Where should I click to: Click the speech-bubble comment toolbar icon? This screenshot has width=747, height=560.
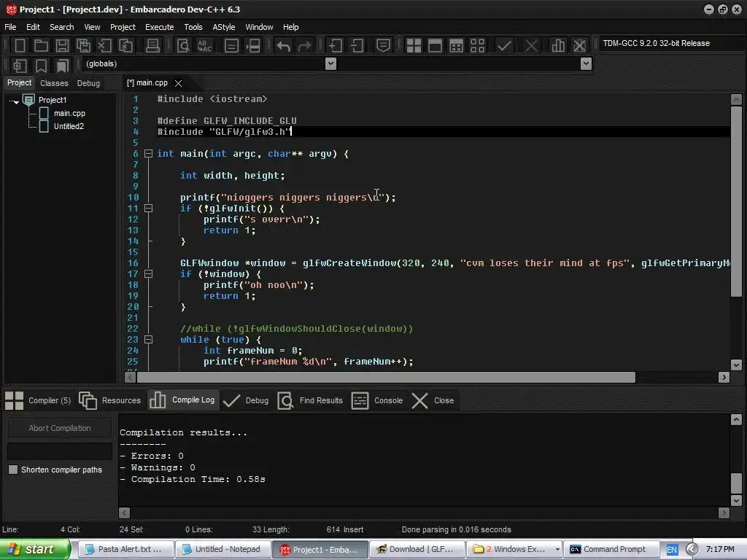coord(383,46)
